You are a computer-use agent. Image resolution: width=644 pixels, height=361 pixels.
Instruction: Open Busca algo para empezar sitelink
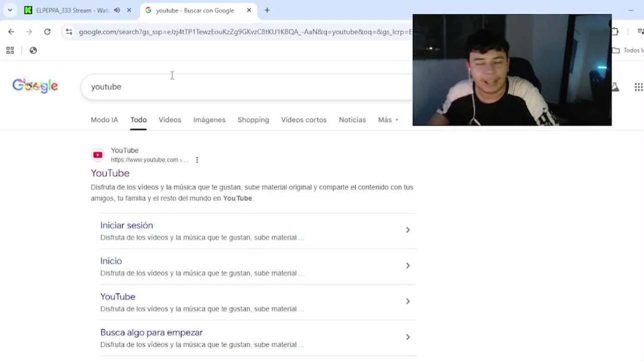click(x=151, y=332)
